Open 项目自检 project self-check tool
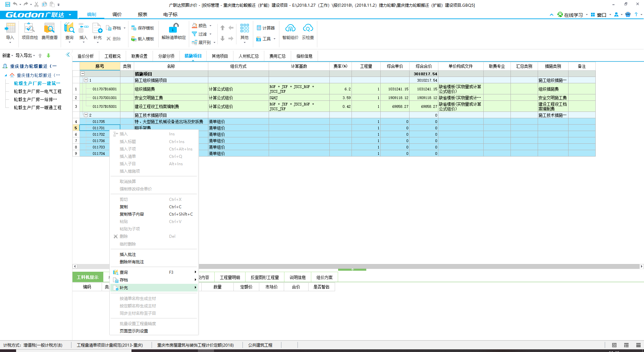 coord(30,32)
